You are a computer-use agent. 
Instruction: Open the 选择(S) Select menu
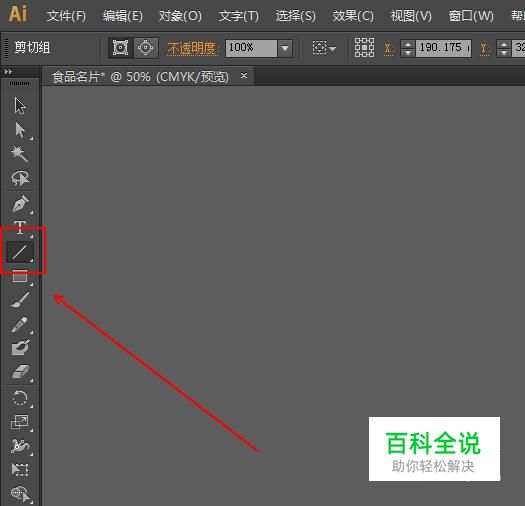(x=296, y=16)
